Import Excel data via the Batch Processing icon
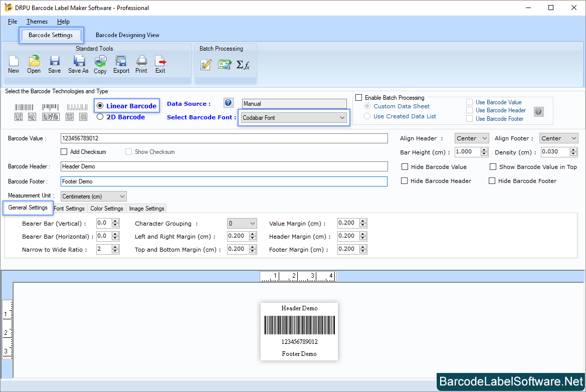586x392 pixels. 225,64
